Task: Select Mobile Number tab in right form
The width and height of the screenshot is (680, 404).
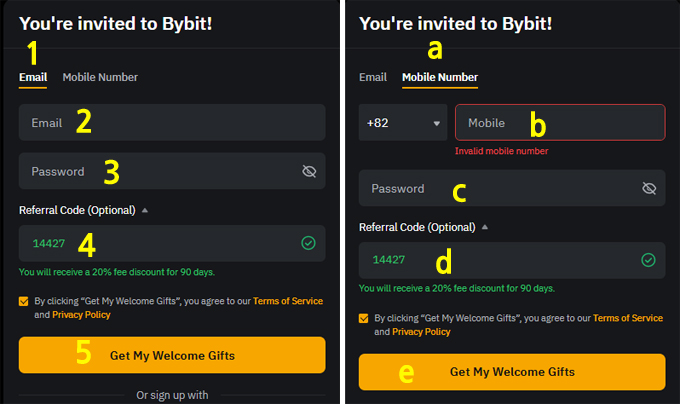Action: coord(440,77)
